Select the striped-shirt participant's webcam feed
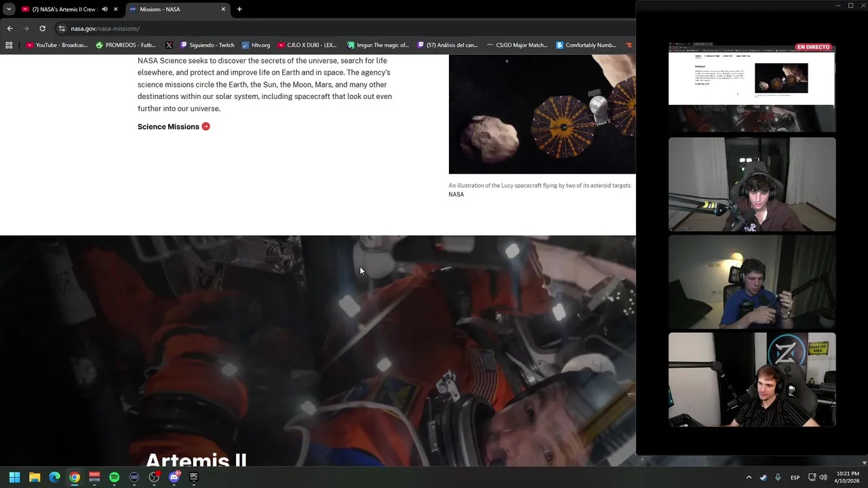Image resolution: width=868 pixels, height=488 pixels. pos(752,380)
